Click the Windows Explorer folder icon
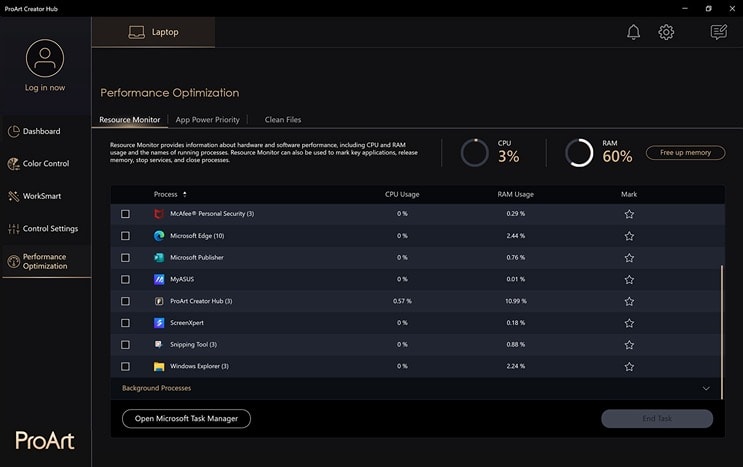This screenshot has width=743, height=467. [159, 367]
